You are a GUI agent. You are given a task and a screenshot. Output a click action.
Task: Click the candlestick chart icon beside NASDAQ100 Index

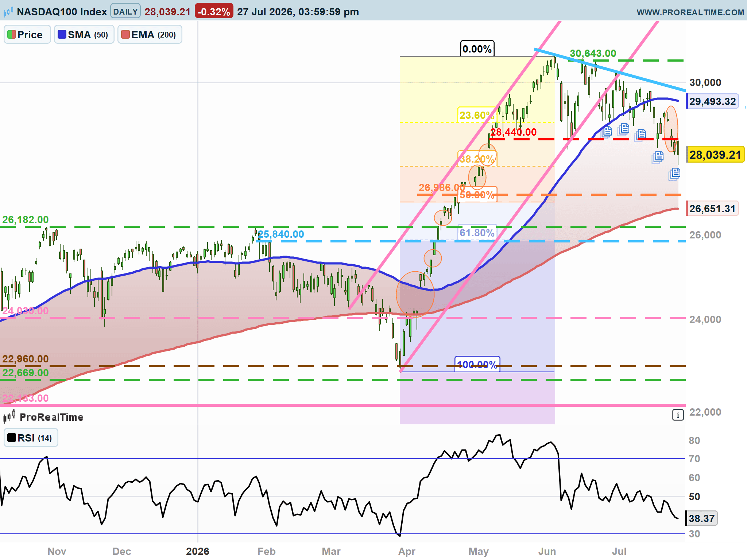point(8,12)
